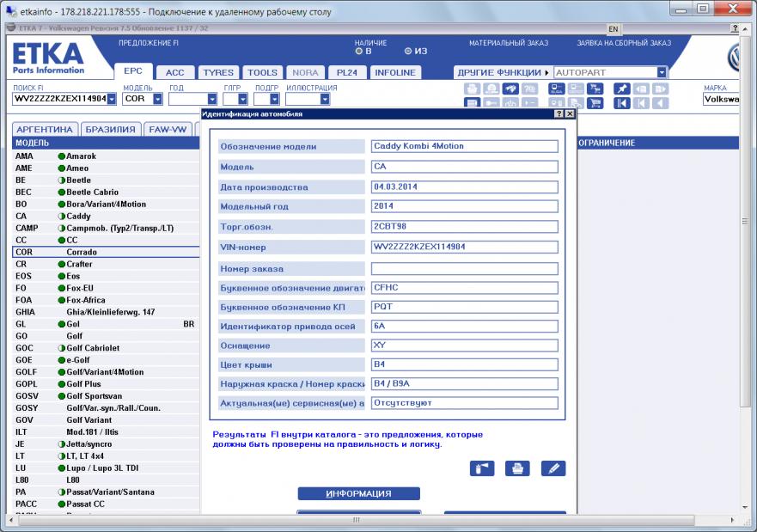Screen dimensions: 757x532
Task: Click the ПРЕДЛОЖЕНИЕ FI header link
Action: pos(149,43)
